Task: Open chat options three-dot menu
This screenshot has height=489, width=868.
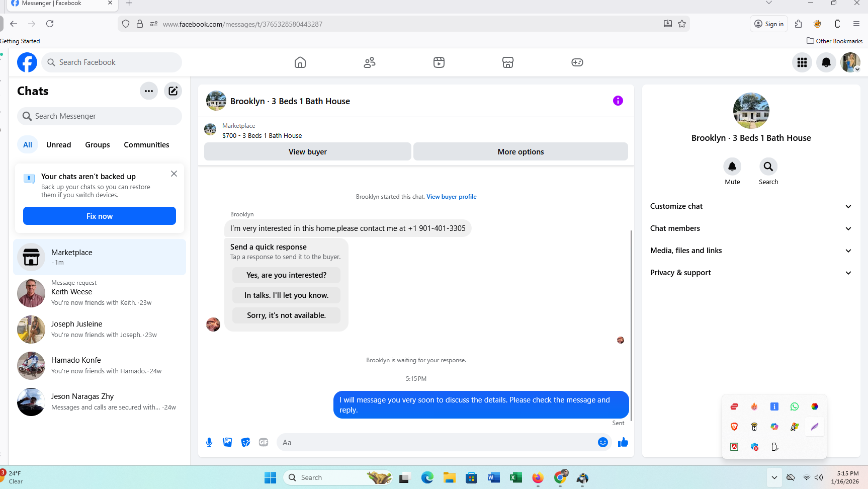Action: pos(149,91)
